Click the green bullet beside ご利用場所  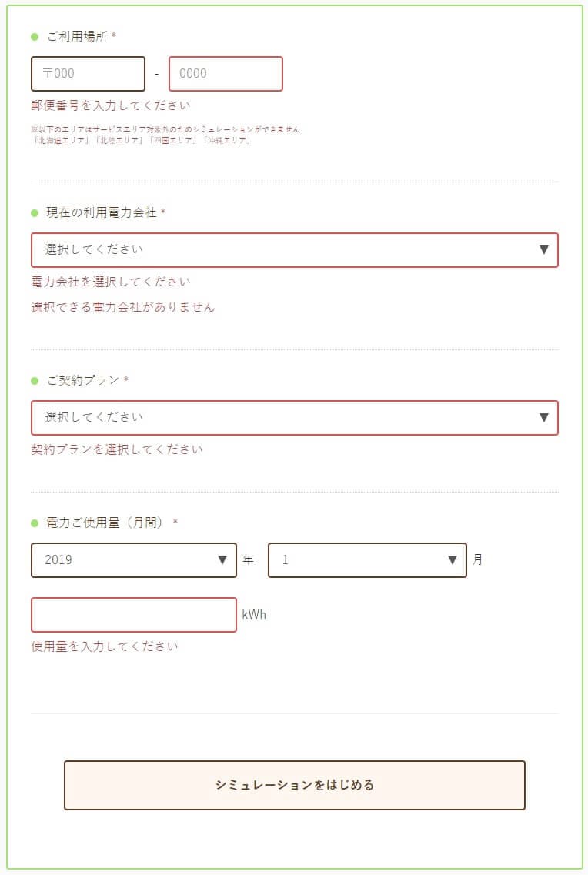35,37
